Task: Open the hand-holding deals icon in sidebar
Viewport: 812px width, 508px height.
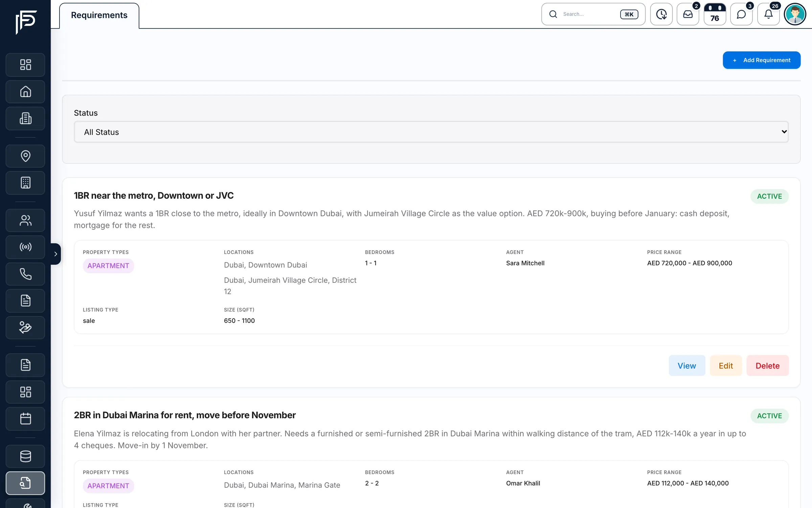Action: coord(25,327)
